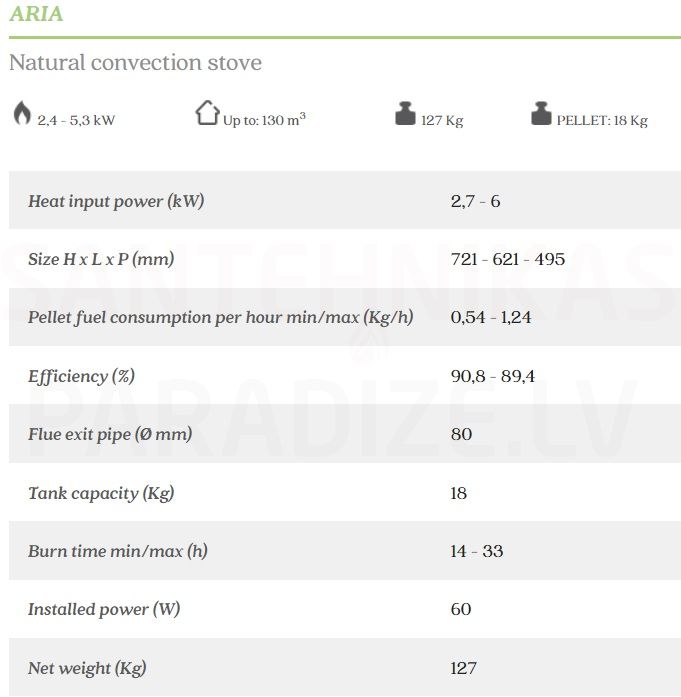The image size is (681, 697).
Task: Select the Pellet fuel consumption row label
Action: click(x=220, y=317)
